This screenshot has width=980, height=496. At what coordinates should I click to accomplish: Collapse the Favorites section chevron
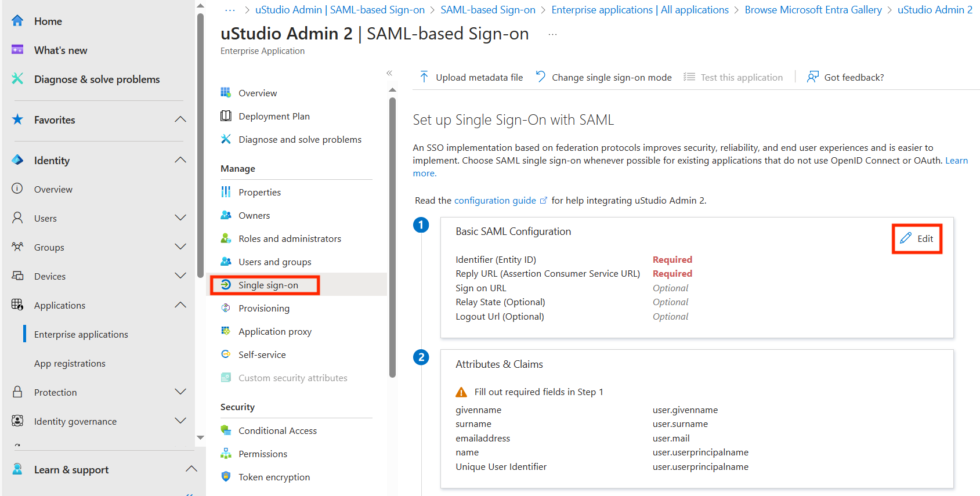tap(180, 120)
